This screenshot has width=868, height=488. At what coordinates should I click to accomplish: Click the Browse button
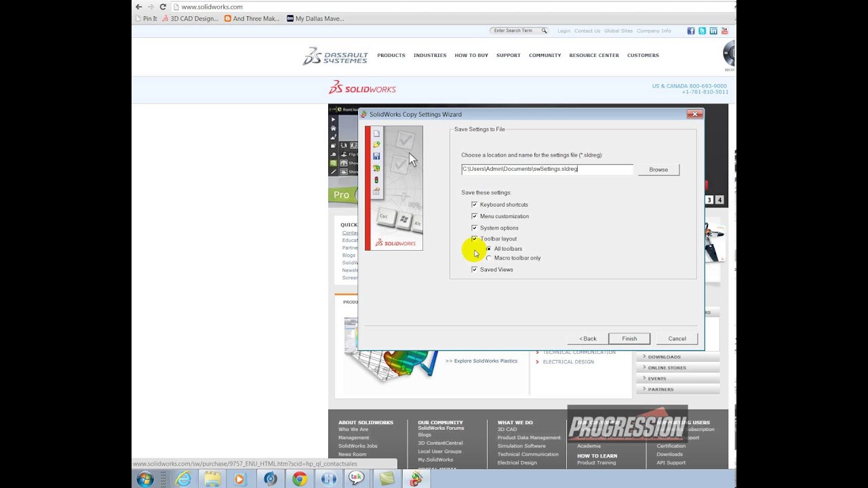pos(658,169)
